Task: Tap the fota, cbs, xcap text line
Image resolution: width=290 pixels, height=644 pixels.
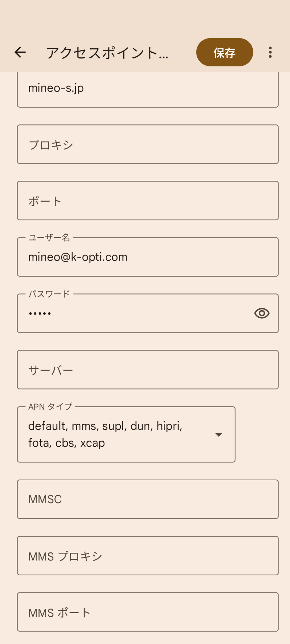Action: pyautogui.click(x=66, y=443)
